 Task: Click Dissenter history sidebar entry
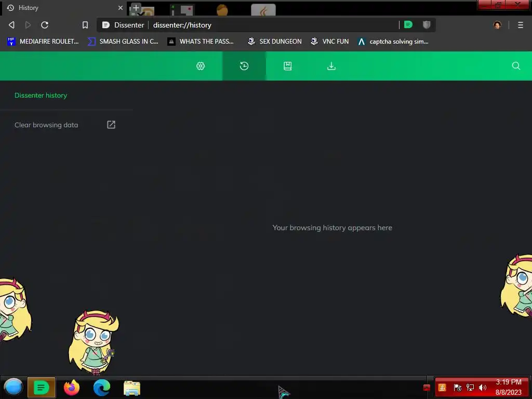pos(41,96)
